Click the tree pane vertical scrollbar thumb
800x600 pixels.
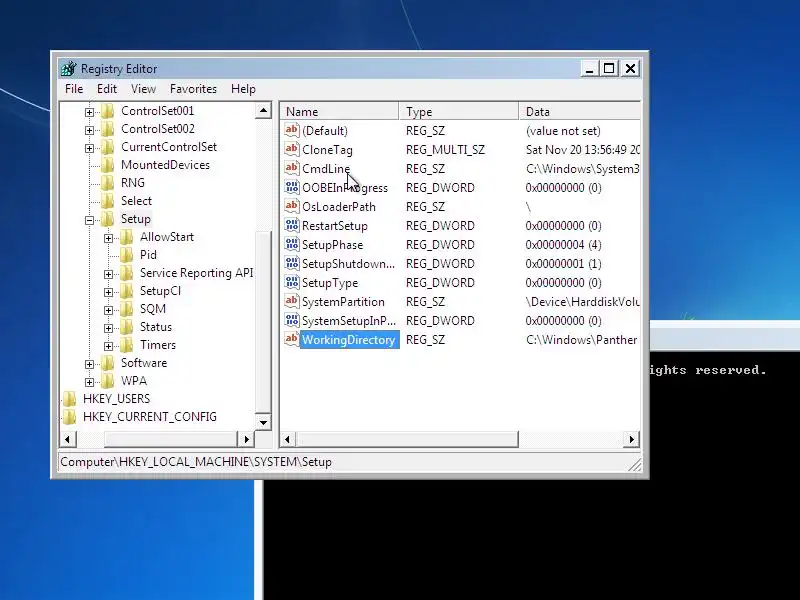(x=263, y=321)
